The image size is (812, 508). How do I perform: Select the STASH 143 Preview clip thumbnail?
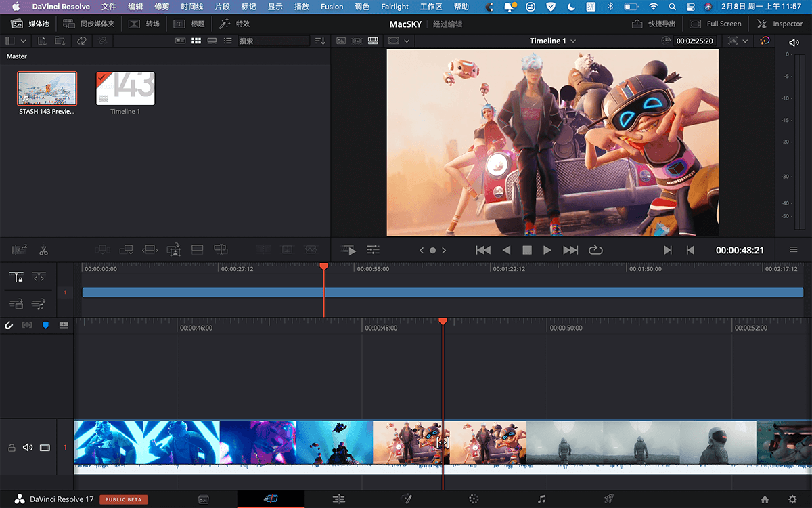click(47, 89)
